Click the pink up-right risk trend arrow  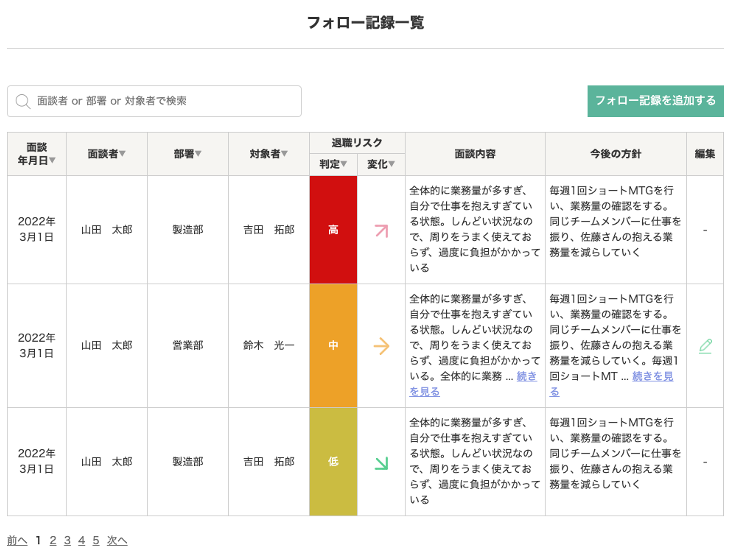pos(381,230)
